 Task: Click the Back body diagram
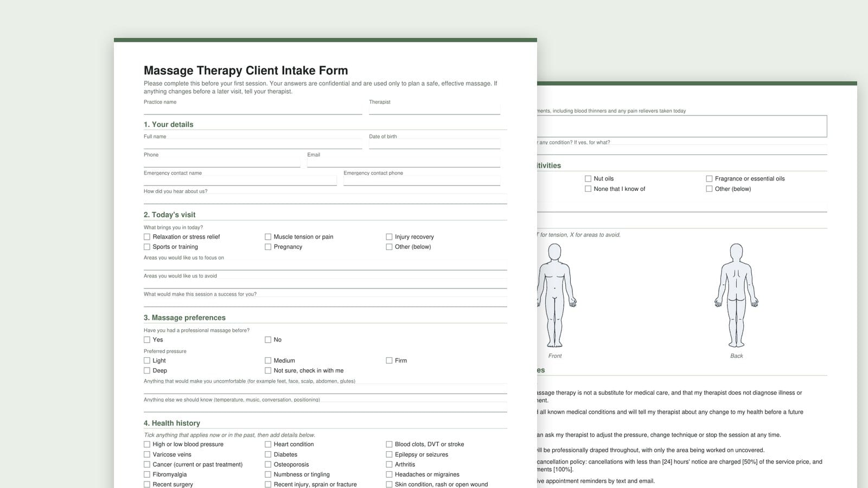[x=736, y=296]
